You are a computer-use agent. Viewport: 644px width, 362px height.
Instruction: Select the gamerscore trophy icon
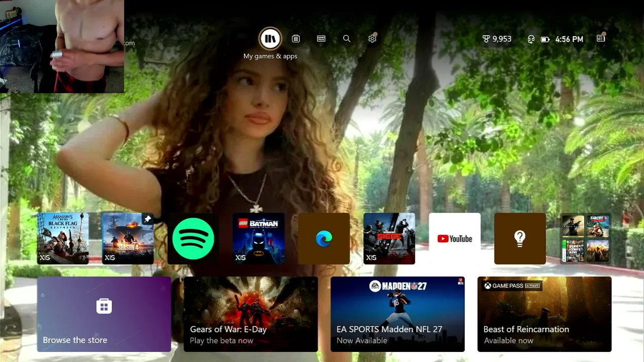click(x=486, y=39)
